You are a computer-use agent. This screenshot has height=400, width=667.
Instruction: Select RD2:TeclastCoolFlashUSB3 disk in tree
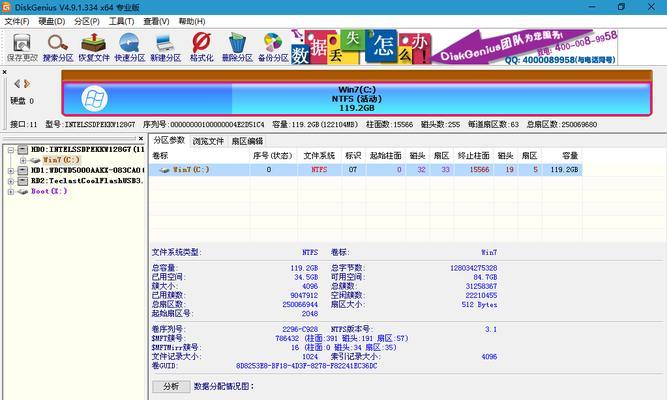point(87,181)
